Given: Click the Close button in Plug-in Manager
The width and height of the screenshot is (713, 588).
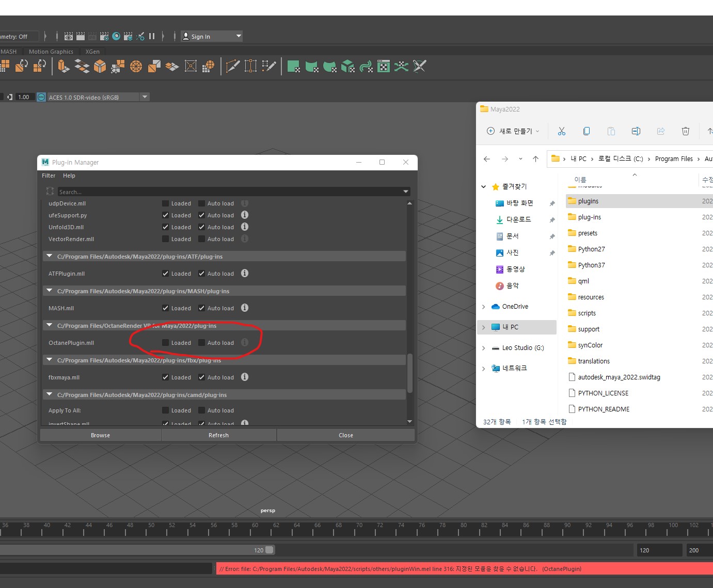Looking at the screenshot, I should (x=346, y=435).
